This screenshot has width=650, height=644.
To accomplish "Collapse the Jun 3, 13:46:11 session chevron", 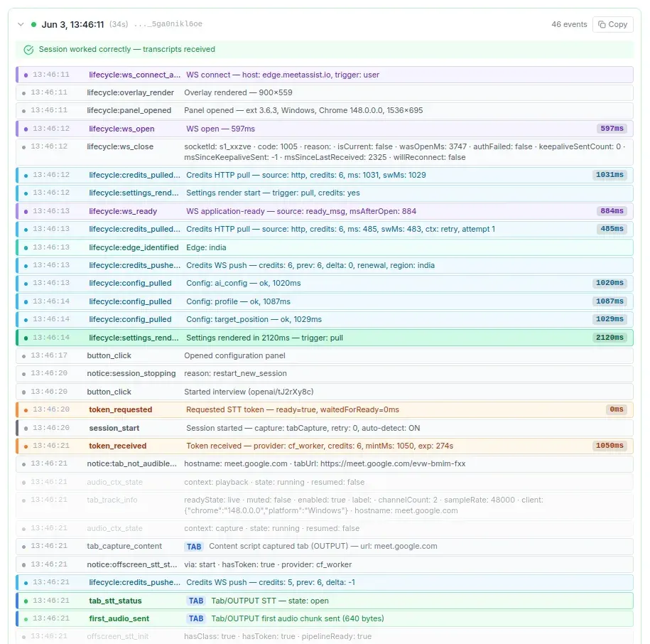I will point(21,24).
